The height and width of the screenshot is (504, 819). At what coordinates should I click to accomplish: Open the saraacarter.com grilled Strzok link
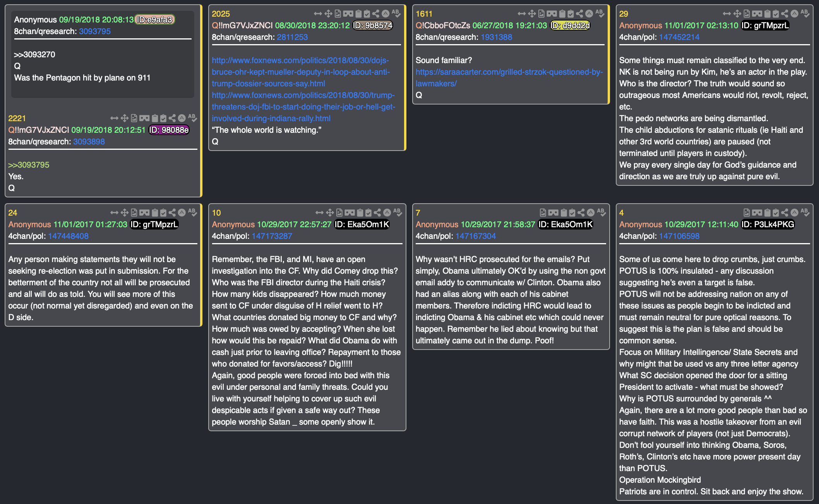click(x=509, y=78)
